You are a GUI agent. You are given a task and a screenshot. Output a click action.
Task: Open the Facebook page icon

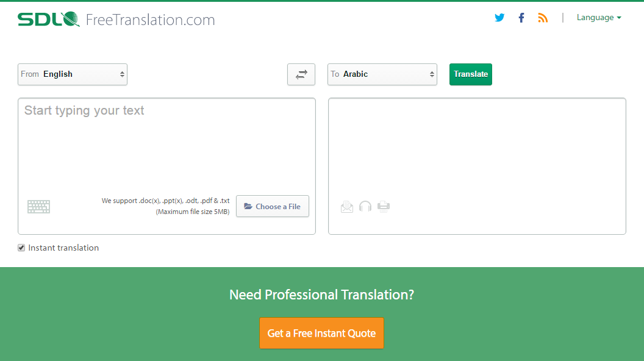pos(521,18)
